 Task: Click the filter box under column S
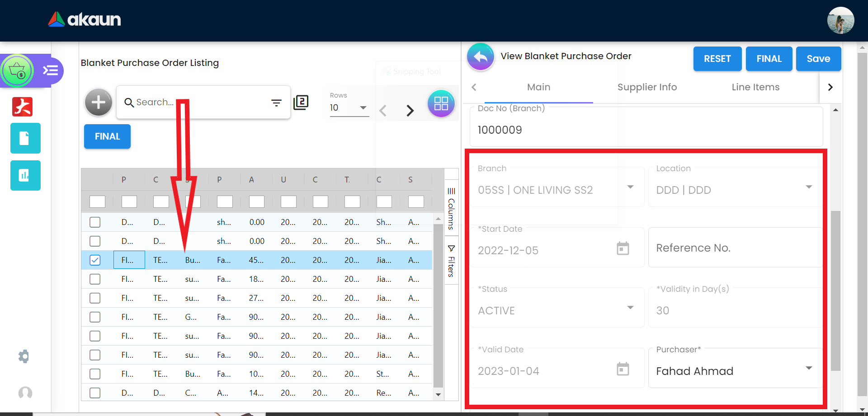coord(416,201)
